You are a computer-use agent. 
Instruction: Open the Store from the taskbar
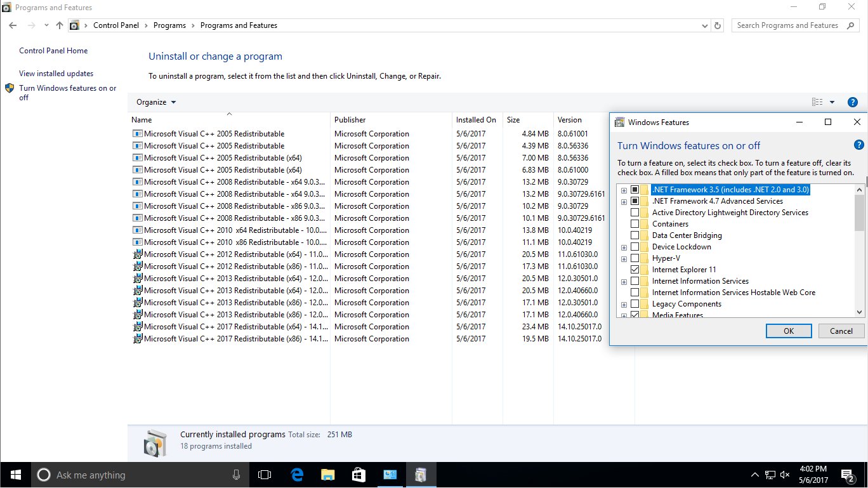click(x=358, y=475)
